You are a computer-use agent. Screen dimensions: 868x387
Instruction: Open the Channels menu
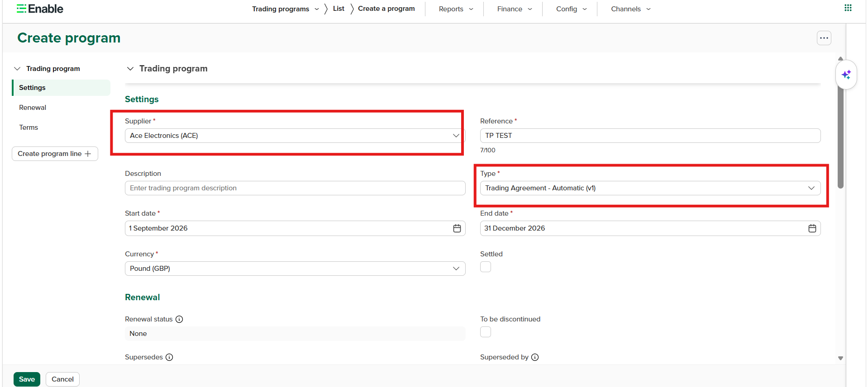point(630,9)
